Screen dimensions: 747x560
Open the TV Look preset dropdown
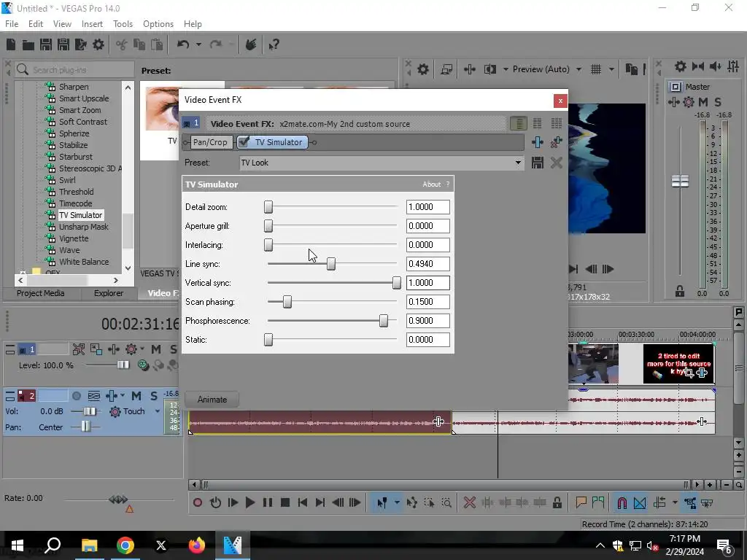tap(518, 163)
